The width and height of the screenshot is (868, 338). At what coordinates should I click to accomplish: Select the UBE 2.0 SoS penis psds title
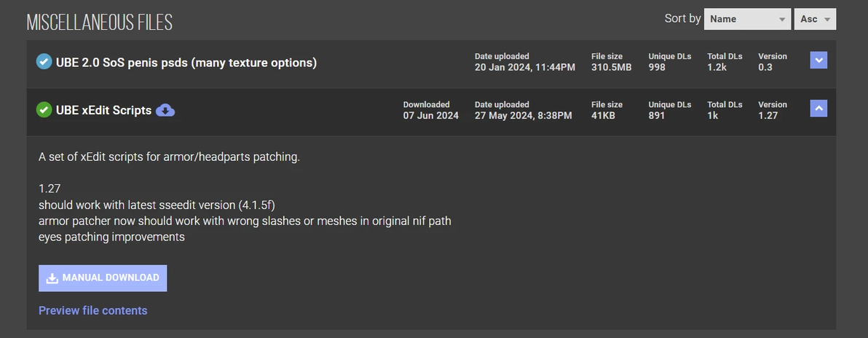pos(186,63)
